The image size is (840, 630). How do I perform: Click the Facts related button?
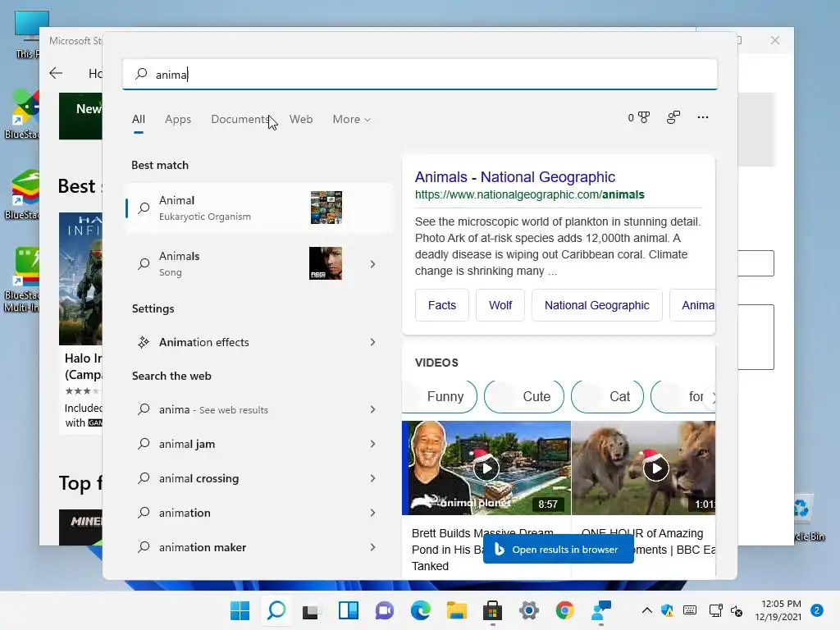pos(442,305)
